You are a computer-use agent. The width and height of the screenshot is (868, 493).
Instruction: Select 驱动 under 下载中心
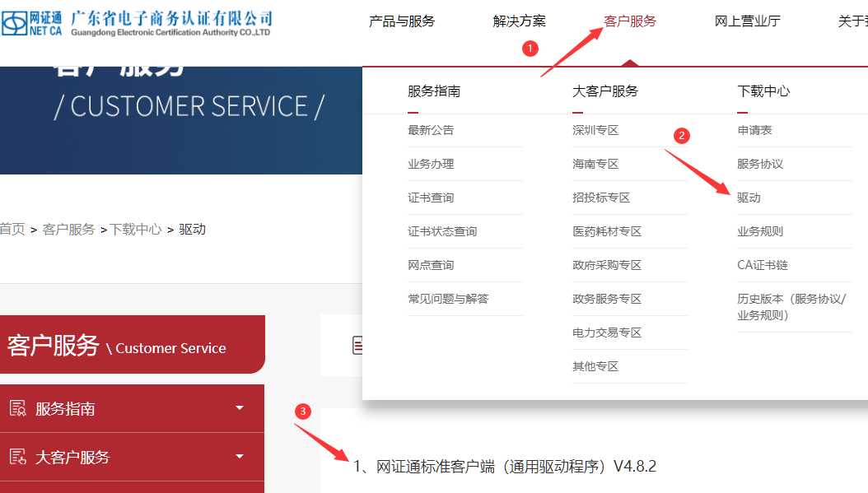coord(749,198)
